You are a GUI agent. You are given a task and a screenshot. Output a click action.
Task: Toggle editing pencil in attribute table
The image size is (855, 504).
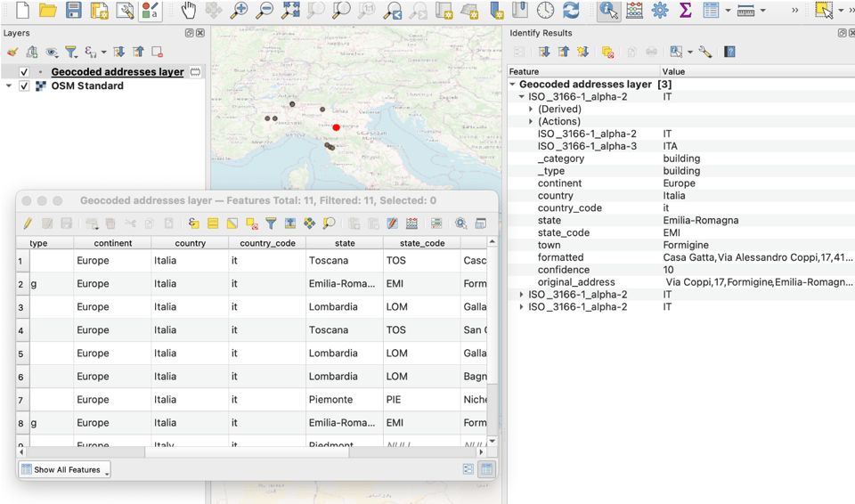point(28,224)
